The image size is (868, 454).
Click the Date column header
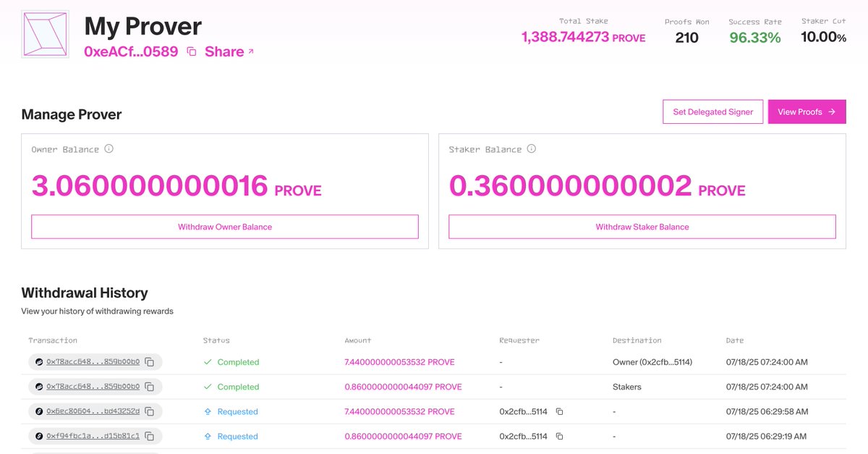(735, 340)
